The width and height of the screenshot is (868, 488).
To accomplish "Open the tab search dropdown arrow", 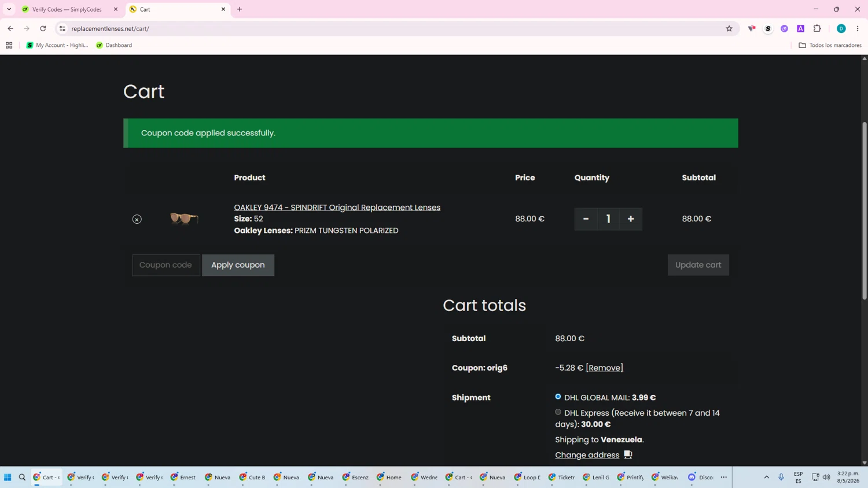I will [9, 9].
